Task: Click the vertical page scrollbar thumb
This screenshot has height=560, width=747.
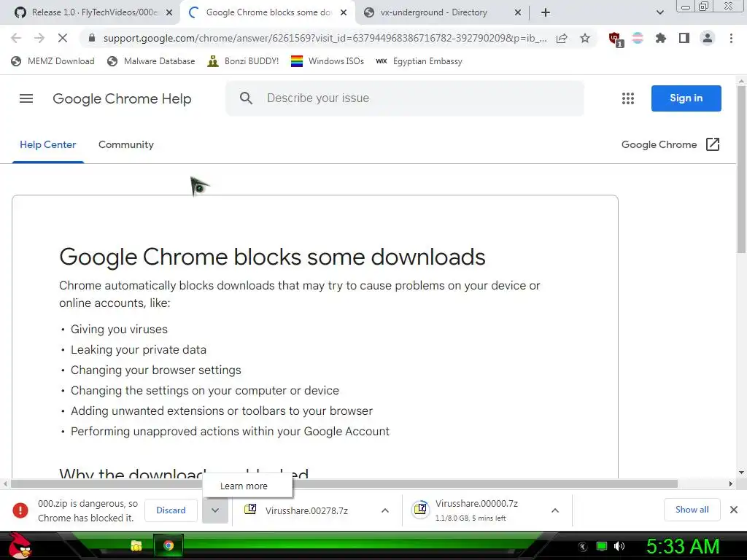Action: [741, 169]
